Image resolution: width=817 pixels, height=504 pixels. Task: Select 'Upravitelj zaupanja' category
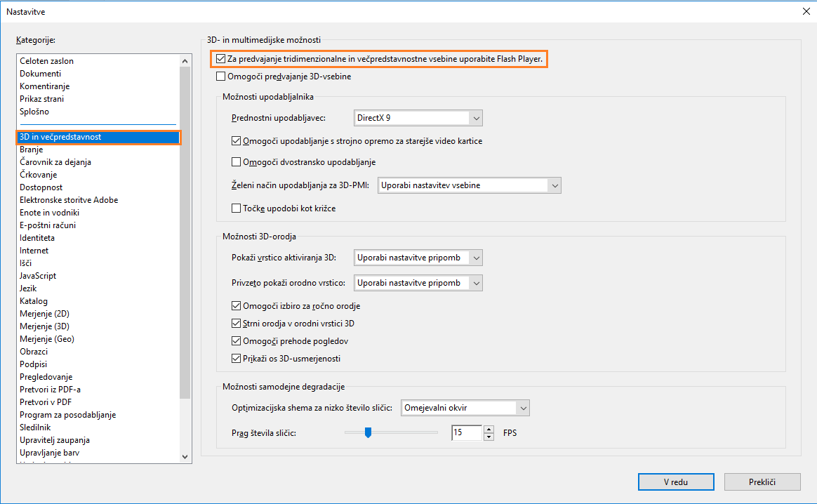(98, 440)
